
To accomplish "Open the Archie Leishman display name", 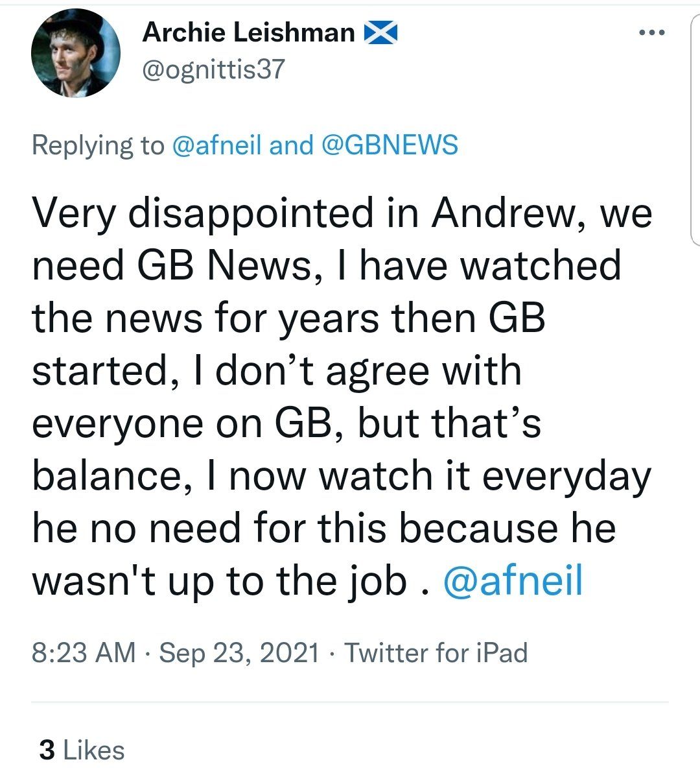I will click(x=248, y=32).
